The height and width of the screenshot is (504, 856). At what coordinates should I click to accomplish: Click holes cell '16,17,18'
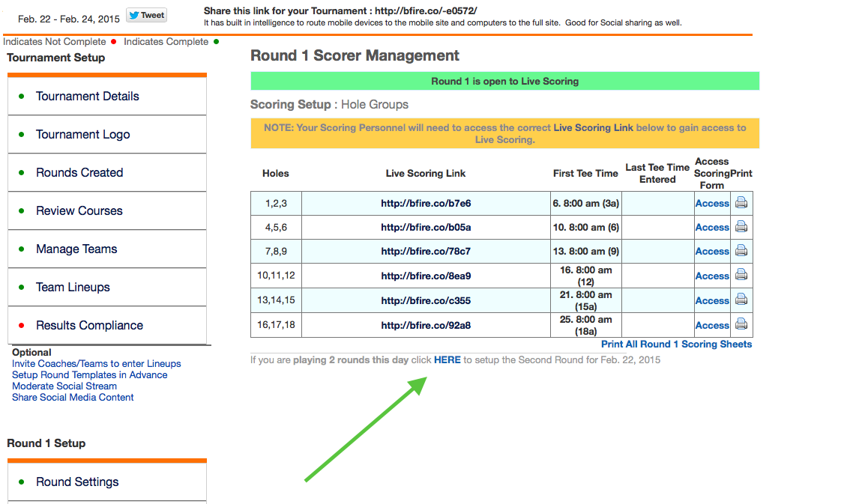277,324
